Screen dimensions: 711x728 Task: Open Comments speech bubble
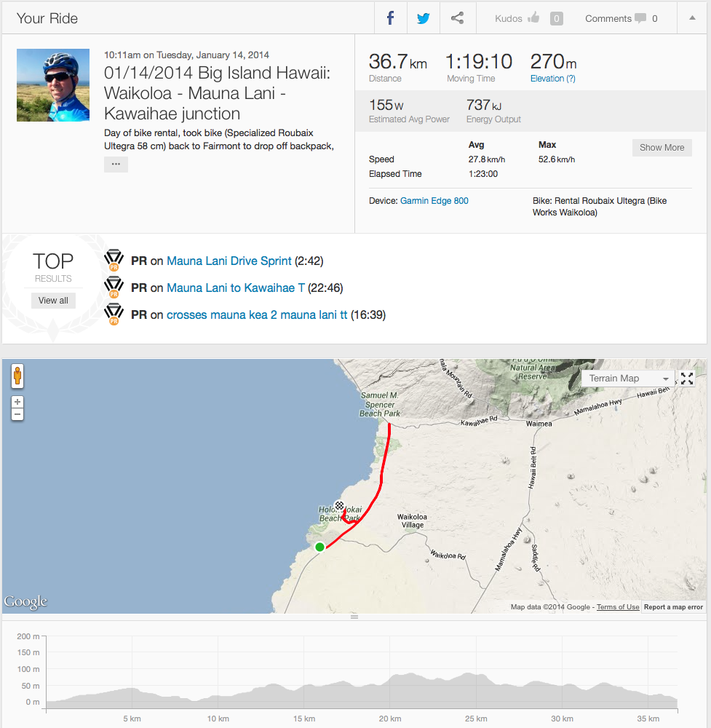[x=640, y=18]
